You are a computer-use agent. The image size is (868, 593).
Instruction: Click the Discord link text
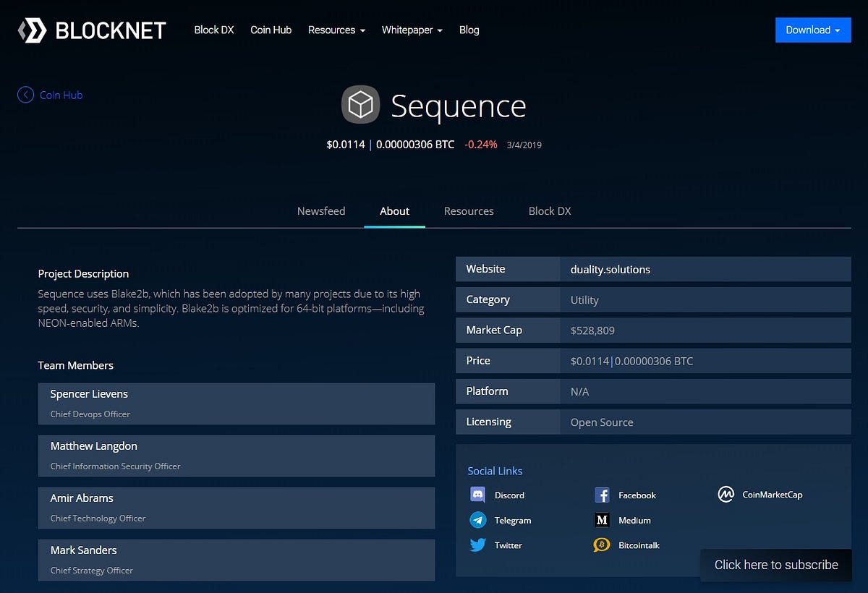coord(509,495)
